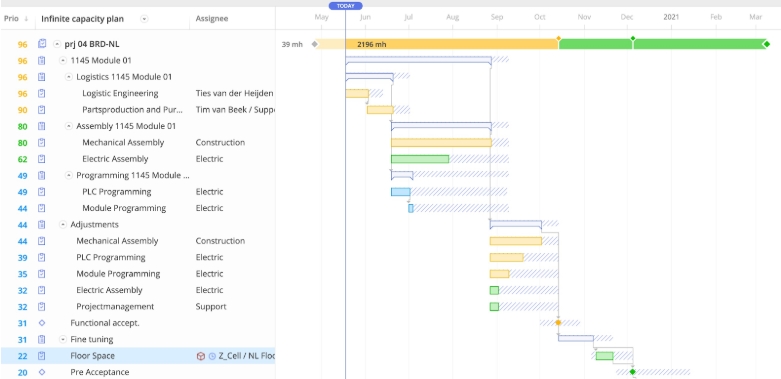
Task: Click task icon beside Logistics 1145 Module 01
Action: click(42, 77)
